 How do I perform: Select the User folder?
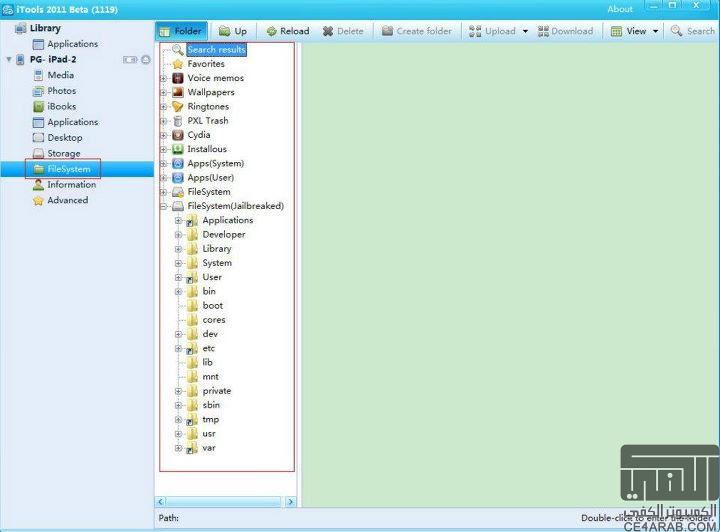[212, 277]
